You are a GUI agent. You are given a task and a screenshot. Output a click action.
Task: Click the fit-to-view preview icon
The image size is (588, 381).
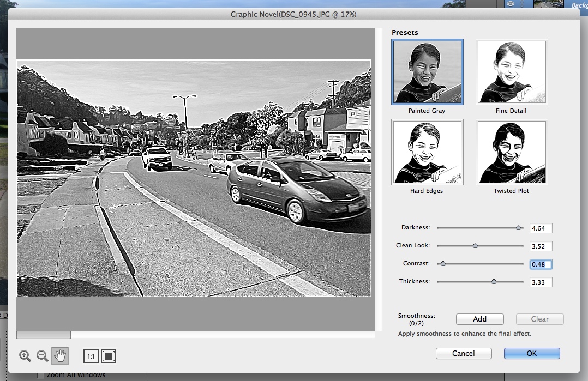109,356
